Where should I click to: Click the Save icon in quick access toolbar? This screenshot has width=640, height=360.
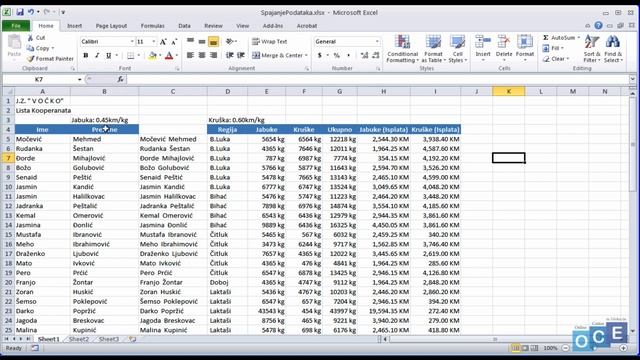coord(20,12)
